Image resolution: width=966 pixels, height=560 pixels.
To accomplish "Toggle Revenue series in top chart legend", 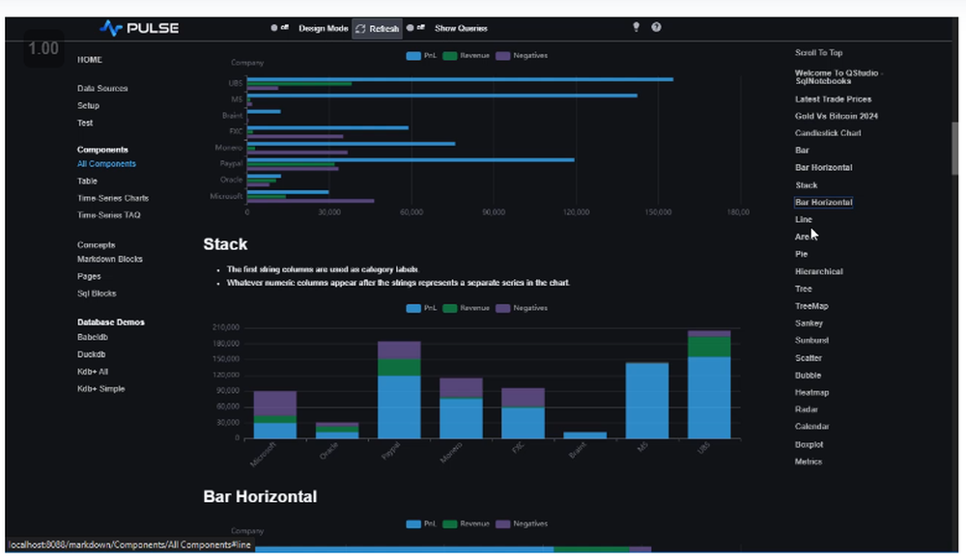I will tap(466, 55).
